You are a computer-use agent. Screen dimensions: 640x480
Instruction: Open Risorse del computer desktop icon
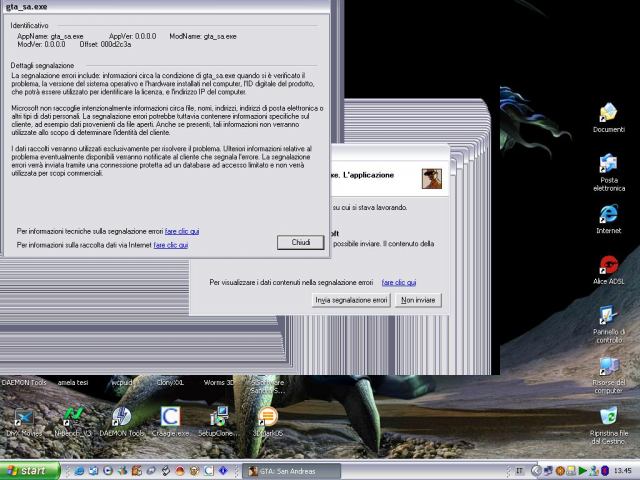click(x=609, y=376)
